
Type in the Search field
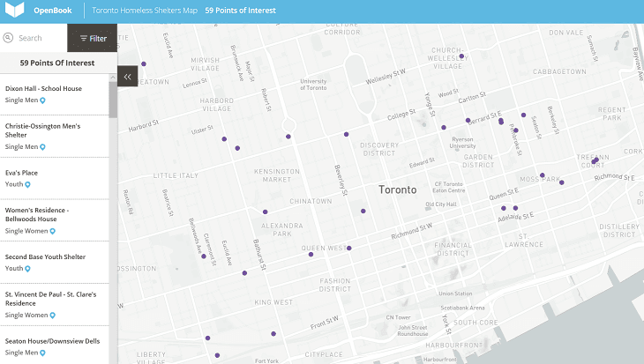[x=40, y=38]
